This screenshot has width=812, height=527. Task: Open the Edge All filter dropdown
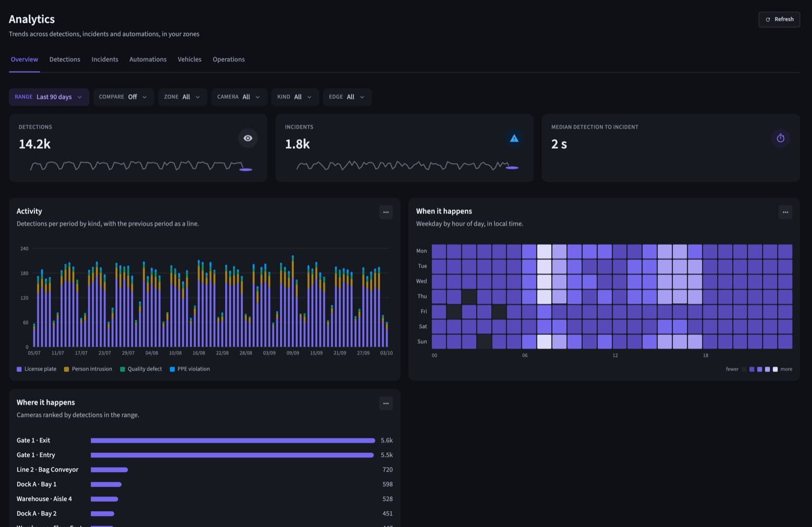(347, 97)
